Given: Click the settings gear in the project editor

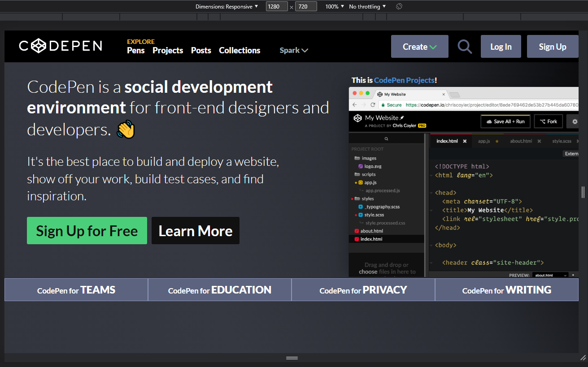Looking at the screenshot, I should pos(575,121).
